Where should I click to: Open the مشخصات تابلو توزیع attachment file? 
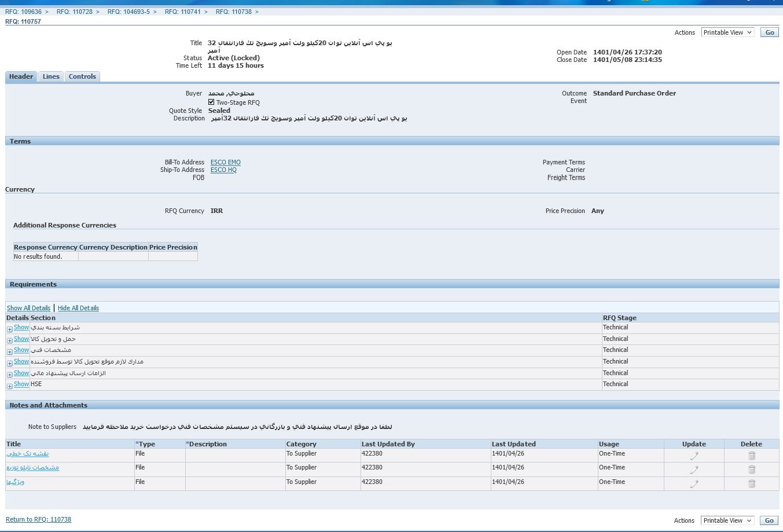[33, 467]
